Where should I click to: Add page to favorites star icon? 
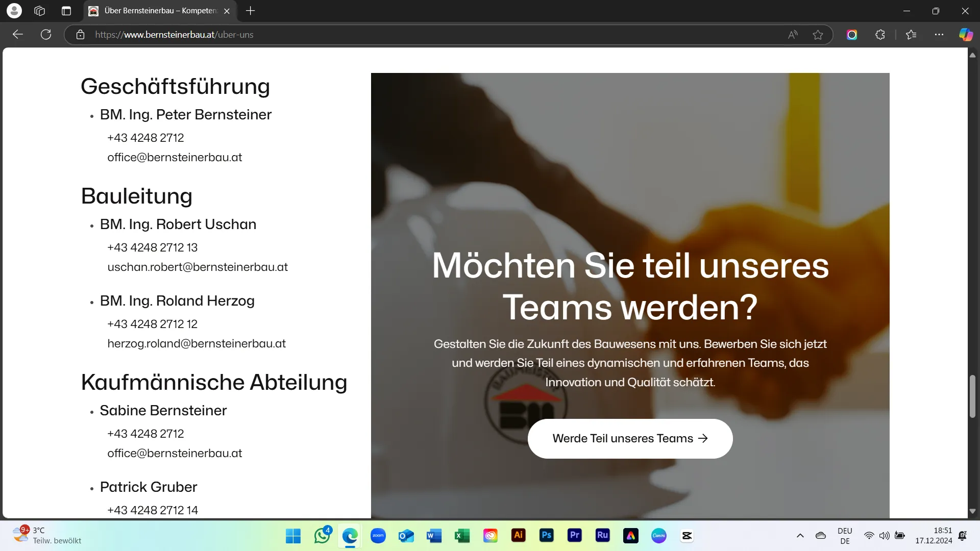point(818,35)
